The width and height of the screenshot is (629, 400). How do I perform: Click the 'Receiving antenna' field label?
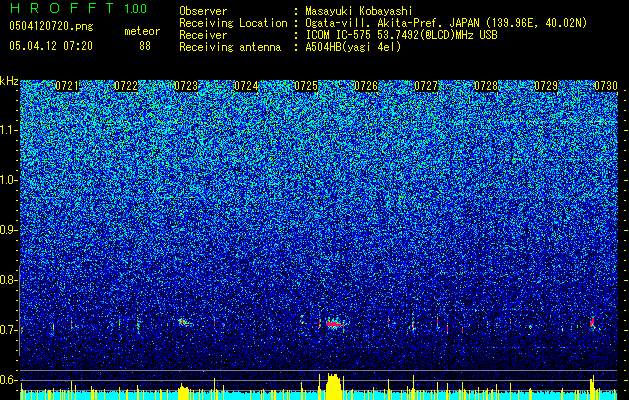pyautogui.click(x=230, y=47)
